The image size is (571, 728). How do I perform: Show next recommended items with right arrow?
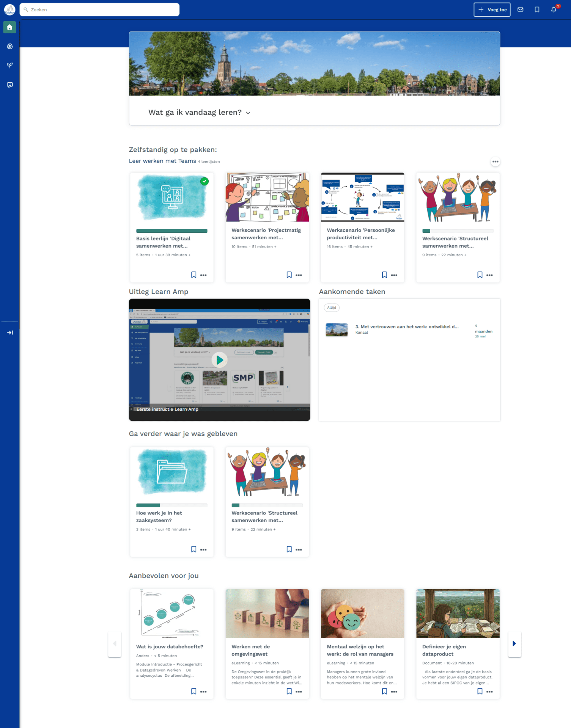(514, 643)
